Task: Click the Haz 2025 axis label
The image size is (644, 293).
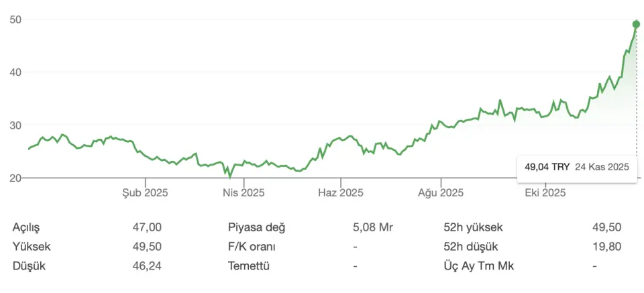Action: 340,193
